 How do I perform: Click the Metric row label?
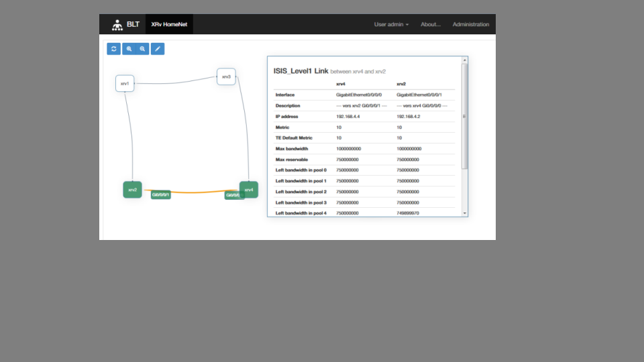point(282,127)
